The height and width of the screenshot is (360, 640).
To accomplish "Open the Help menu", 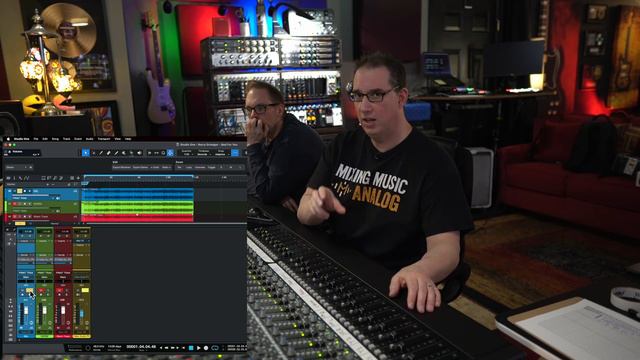I will click(x=128, y=139).
